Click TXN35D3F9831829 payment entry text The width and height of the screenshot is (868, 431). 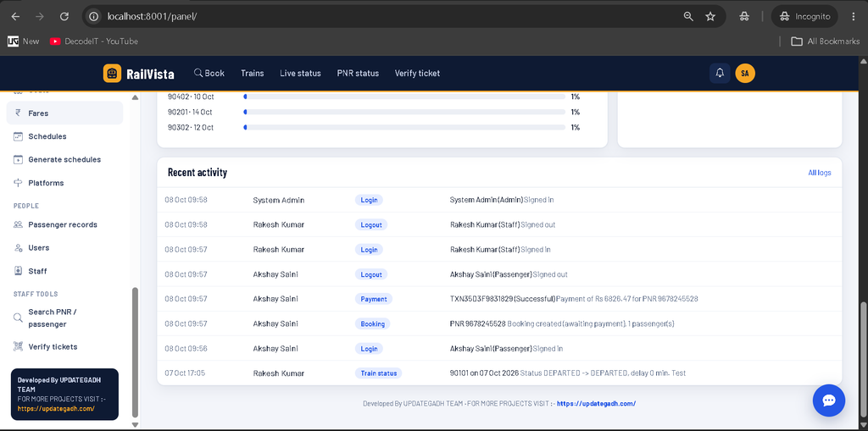tap(574, 299)
